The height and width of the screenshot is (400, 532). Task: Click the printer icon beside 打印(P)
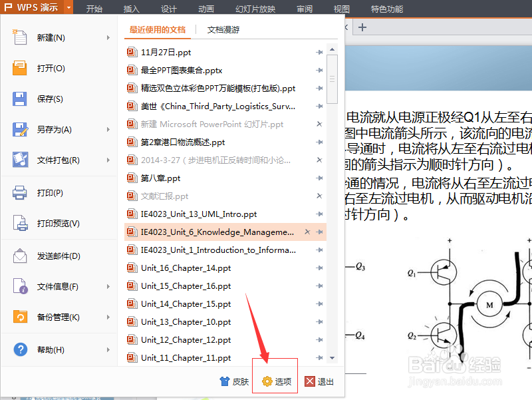click(x=20, y=192)
